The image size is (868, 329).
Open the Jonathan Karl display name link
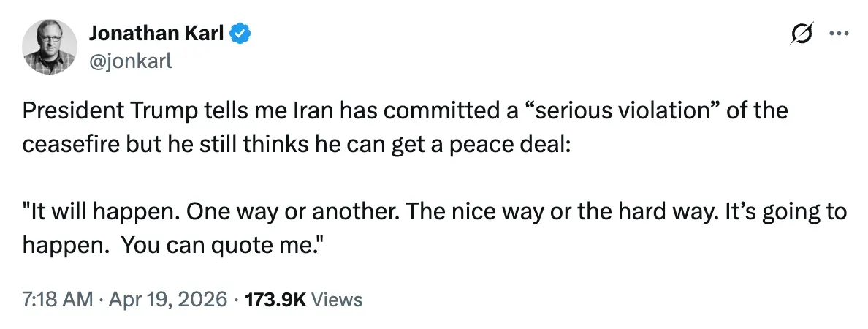click(156, 34)
